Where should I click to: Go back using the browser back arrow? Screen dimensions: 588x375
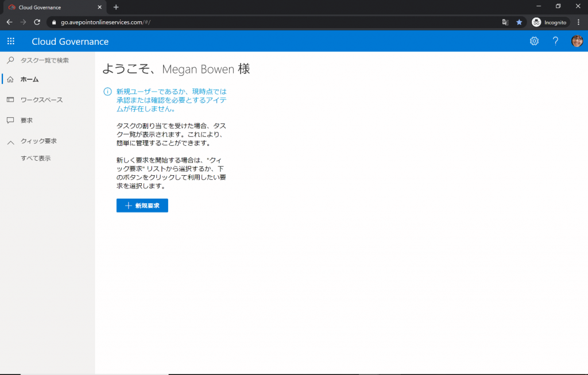click(9, 22)
